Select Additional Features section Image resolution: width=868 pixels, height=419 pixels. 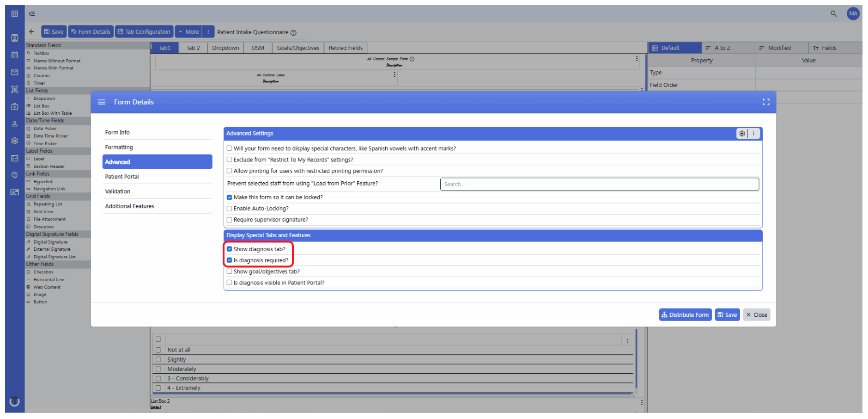158,206
